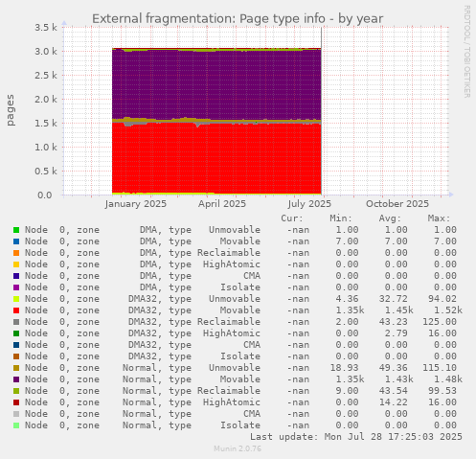Viewport: 476px width, 459px height.
Task: Click the Normal Movable max value '1.48k'
Action: tap(448, 379)
